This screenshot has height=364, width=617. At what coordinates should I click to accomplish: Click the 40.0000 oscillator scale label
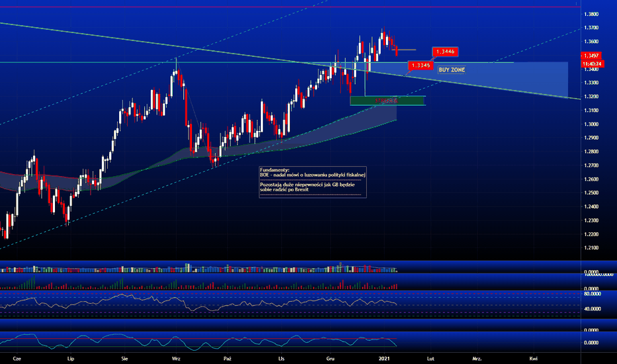coord(593,309)
